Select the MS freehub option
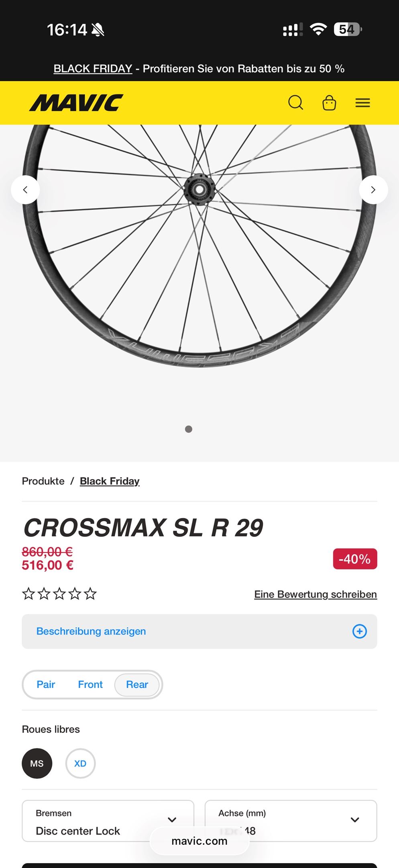Viewport: 399px width, 868px height. [x=37, y=764]
